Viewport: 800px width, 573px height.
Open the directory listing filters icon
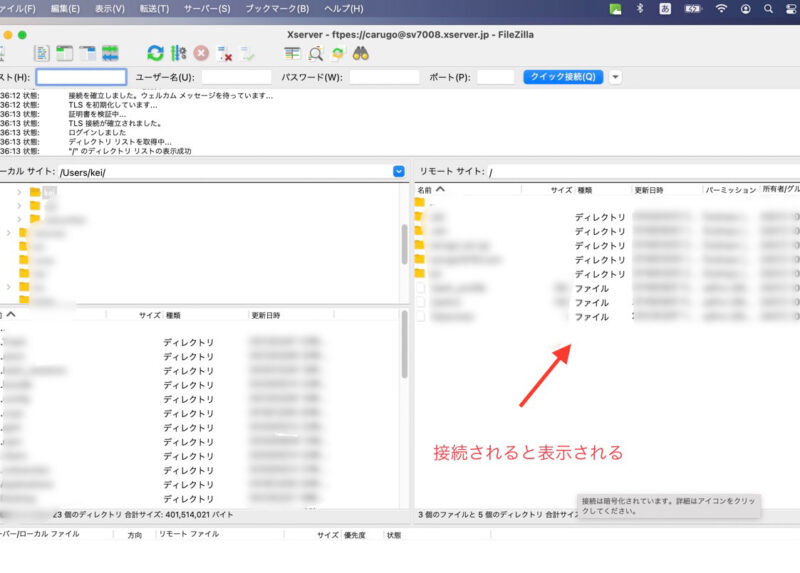(292, 53)
